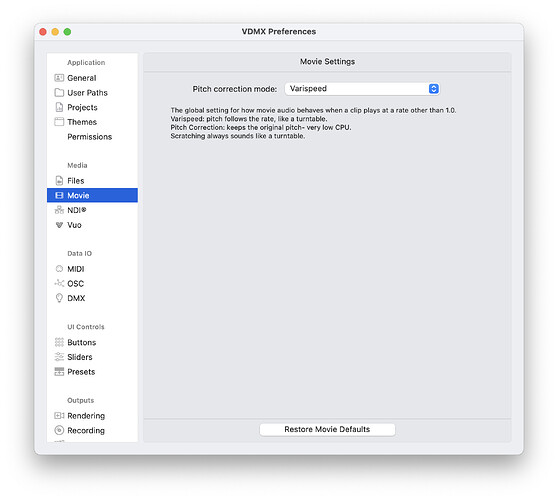Click the OSC nodes icon
This screenshot has width=558, height=500.
coord(59,283)
